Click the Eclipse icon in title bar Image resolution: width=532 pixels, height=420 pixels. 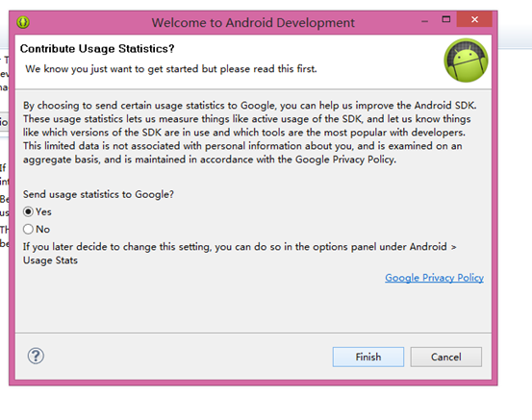point(23,22)
